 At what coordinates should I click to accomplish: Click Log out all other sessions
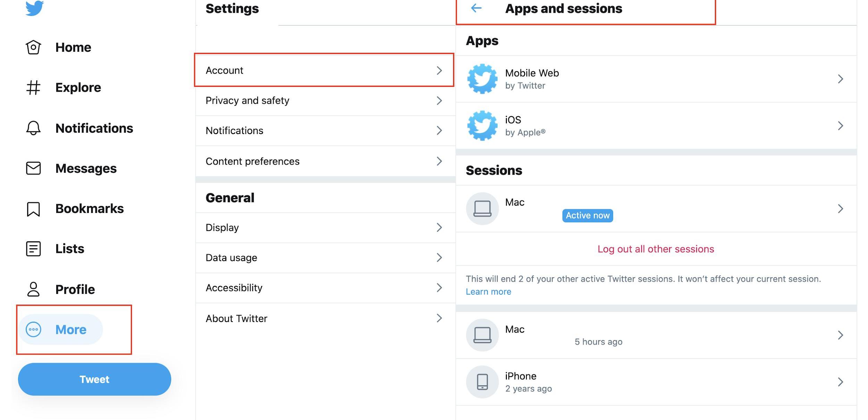[656, 249]
